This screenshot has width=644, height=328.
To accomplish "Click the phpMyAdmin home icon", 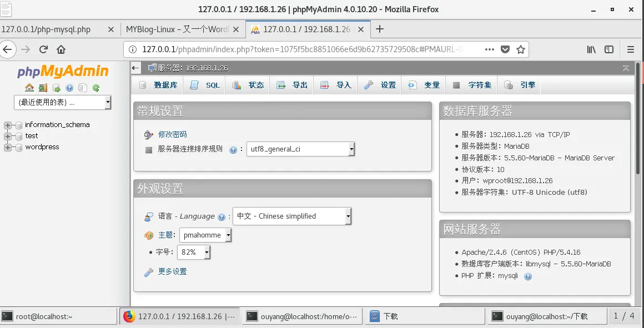I will click(x=29, y=88).
